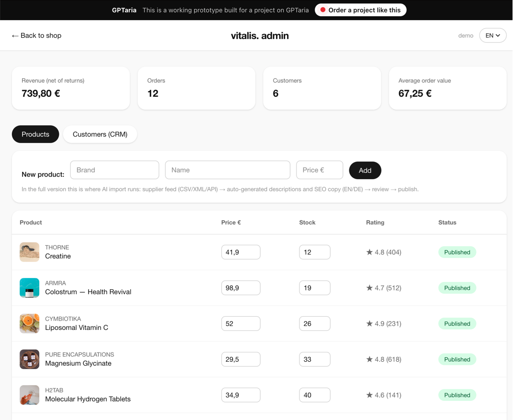Edit the Creatine stock field 12
Viewport: 513px width, 420px height.
315,252
